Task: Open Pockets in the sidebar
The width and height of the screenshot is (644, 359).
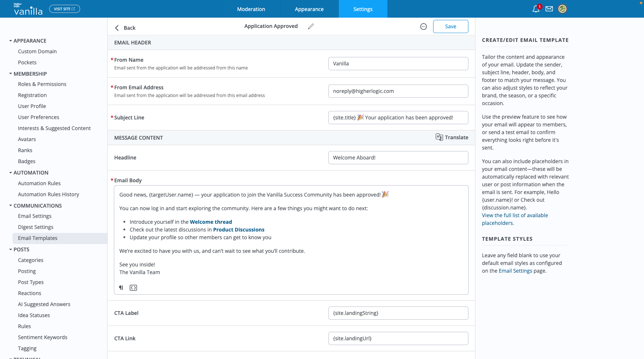Action: tap(27, 62)
